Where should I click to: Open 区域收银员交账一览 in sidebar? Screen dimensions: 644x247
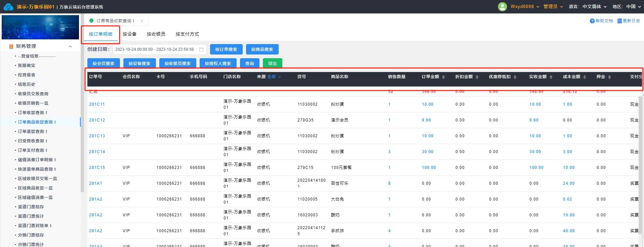[38, 179]
